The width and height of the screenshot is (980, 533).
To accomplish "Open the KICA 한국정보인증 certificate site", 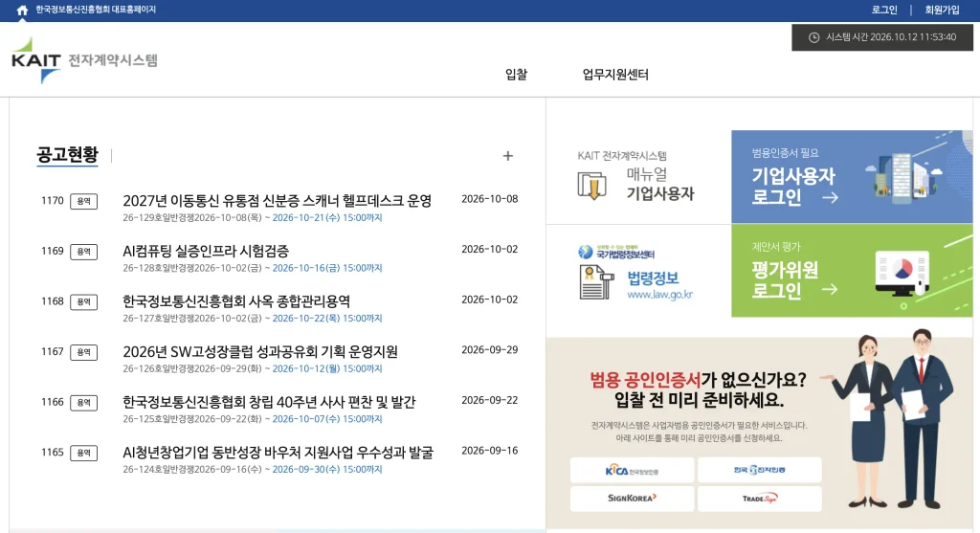I will pos(632,470).
